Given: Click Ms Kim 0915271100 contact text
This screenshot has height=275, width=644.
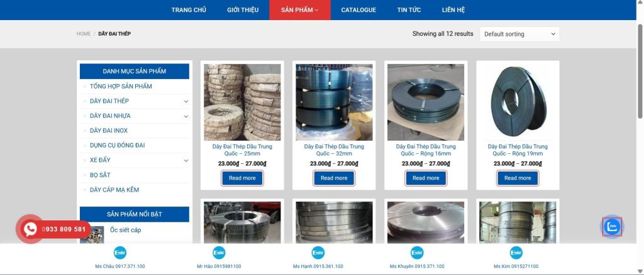Looking at the screenshot, I should tap(516, 266).
